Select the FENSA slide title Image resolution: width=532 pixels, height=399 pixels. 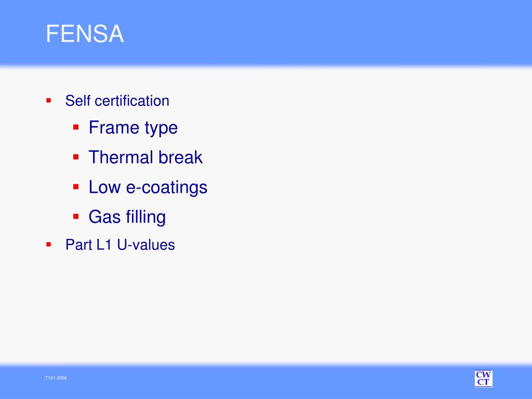(85, 34)
